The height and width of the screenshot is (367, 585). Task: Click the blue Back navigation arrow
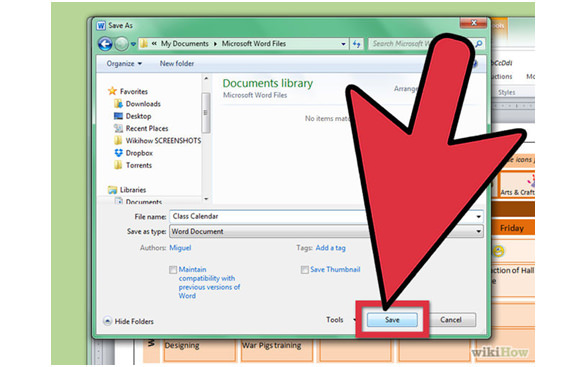pos(105,44)
